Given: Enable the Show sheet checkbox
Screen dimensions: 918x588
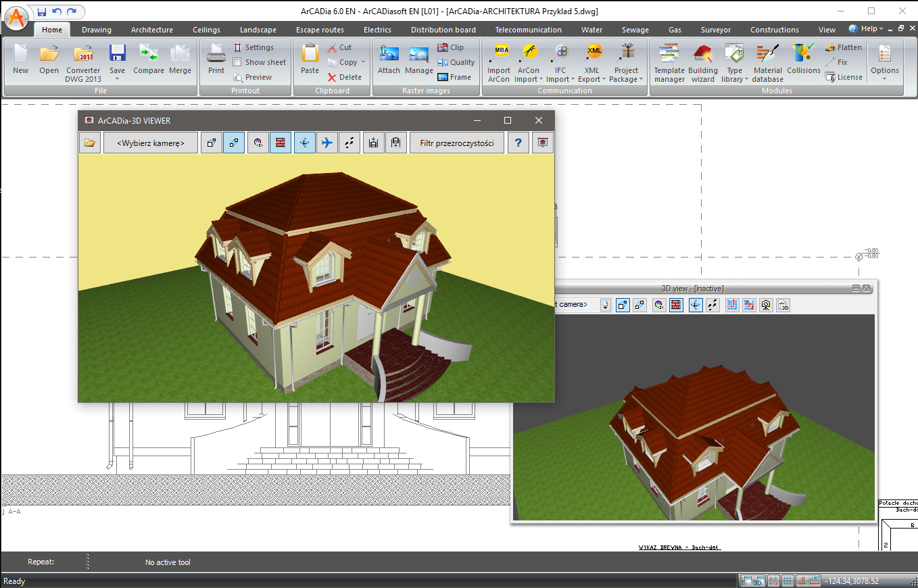Looking at the screenshot, I should click(x=237, y=62).
